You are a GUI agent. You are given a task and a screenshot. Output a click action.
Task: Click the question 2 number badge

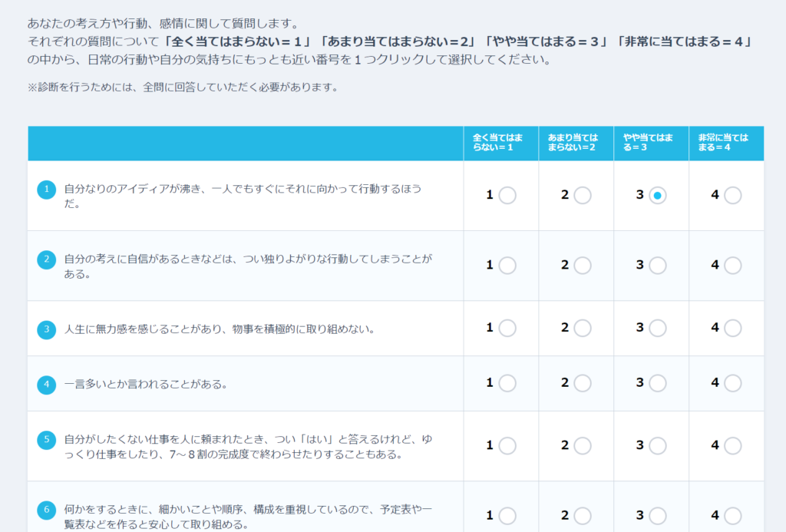click(x=47, y=259)
